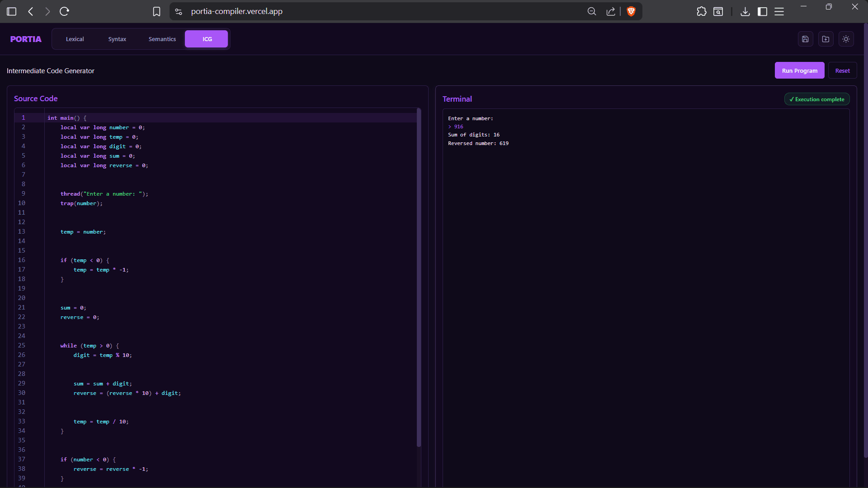Open the browser downloads icon
The height and width of the screenshot is (488, 868).
point(745,11)
